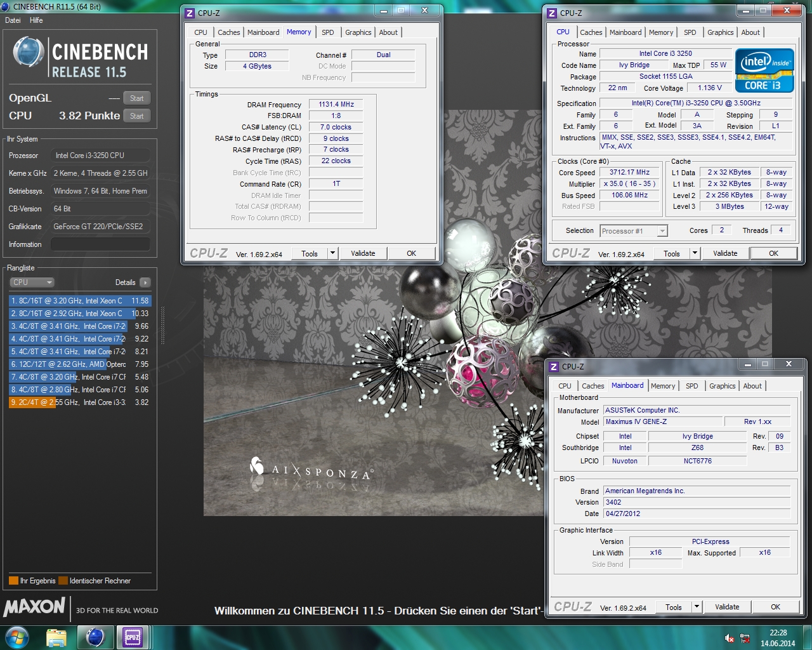Switch to the SPD tab in the Memory CPU-Z window
Viewport: 812px width, 650px height.
point(327,32)
